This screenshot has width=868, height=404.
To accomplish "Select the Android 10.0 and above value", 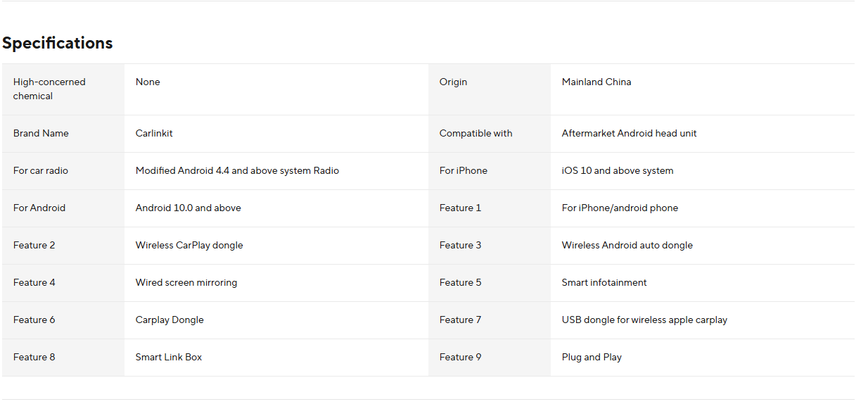I will 188,208.
